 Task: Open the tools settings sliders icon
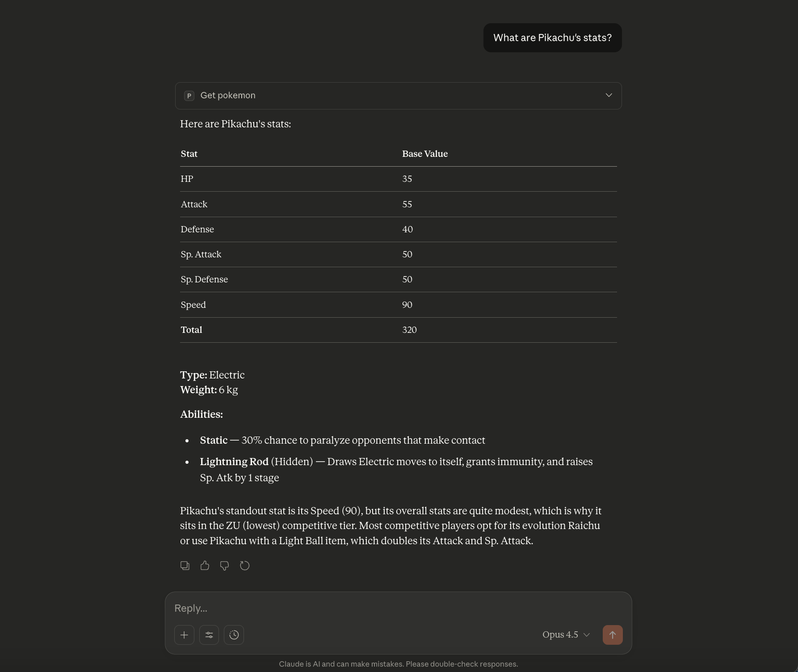[x=209, y=635]
